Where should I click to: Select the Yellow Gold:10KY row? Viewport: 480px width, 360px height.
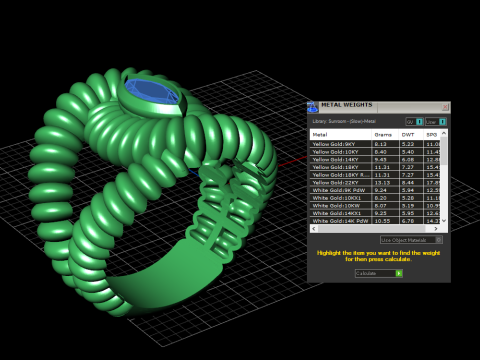375,152
